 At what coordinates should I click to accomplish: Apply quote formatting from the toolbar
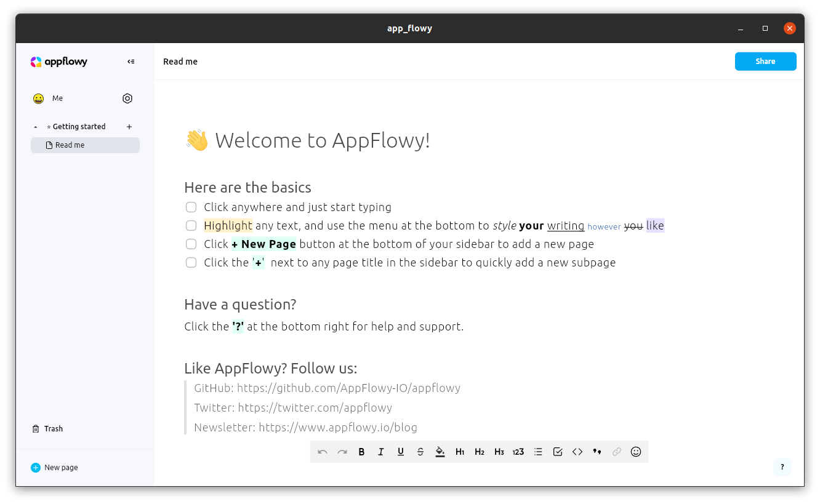point(597,451)
